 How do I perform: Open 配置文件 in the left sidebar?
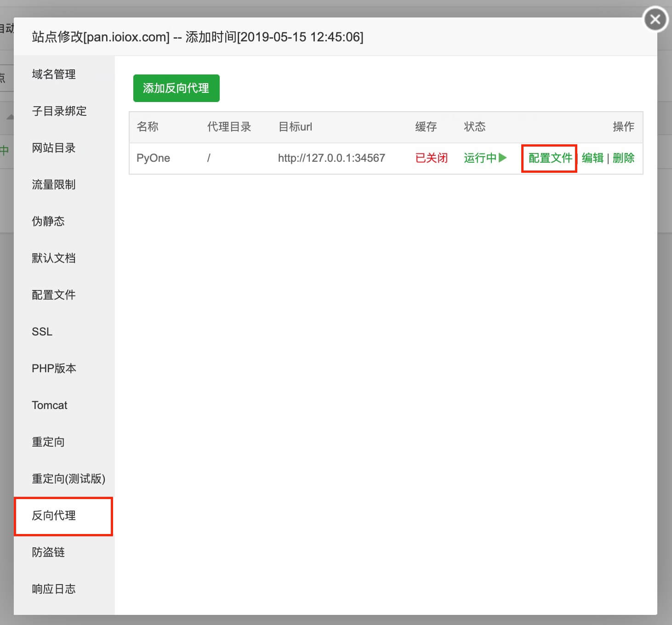click(x=54, y=295)
